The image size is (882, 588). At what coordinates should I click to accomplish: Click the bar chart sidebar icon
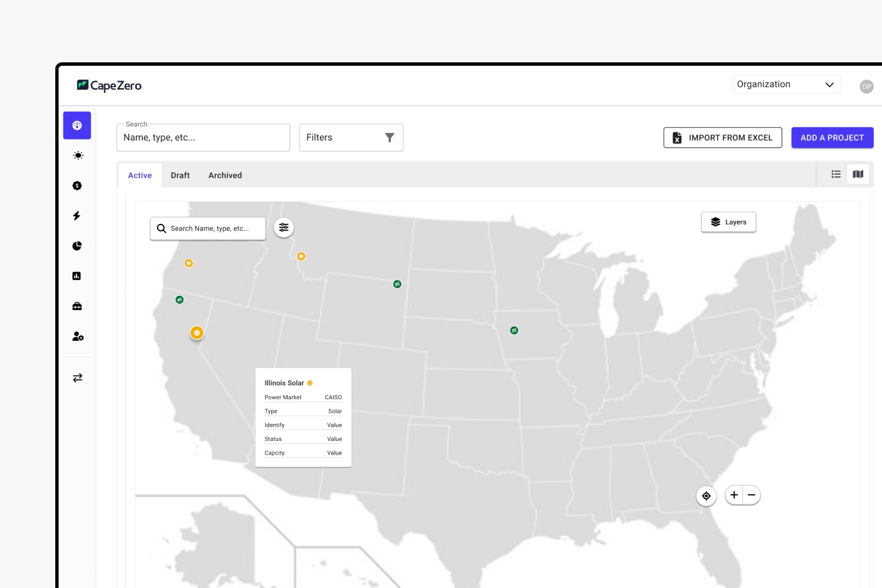pos(77,276)
